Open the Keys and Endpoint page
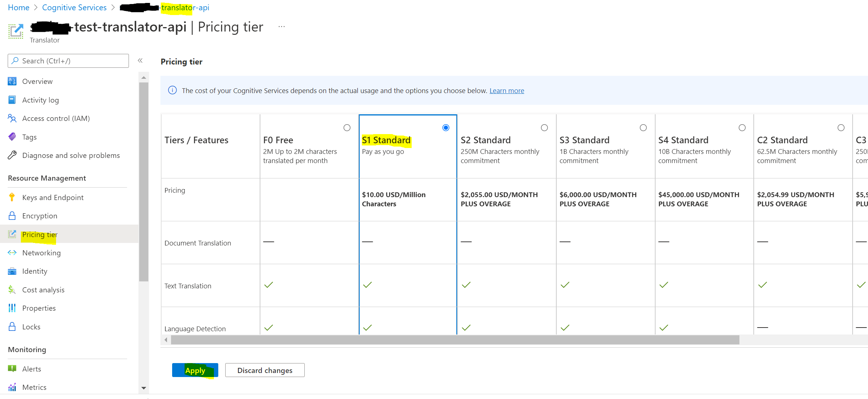This screenshot has width=868, height=399. (x=52, y=197)
